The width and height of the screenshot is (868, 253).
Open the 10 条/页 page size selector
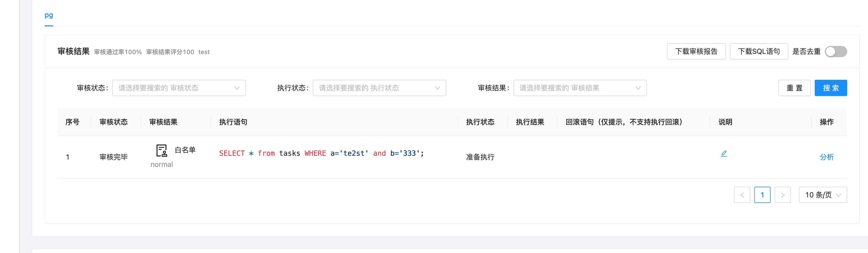click(x=823, y=195)
